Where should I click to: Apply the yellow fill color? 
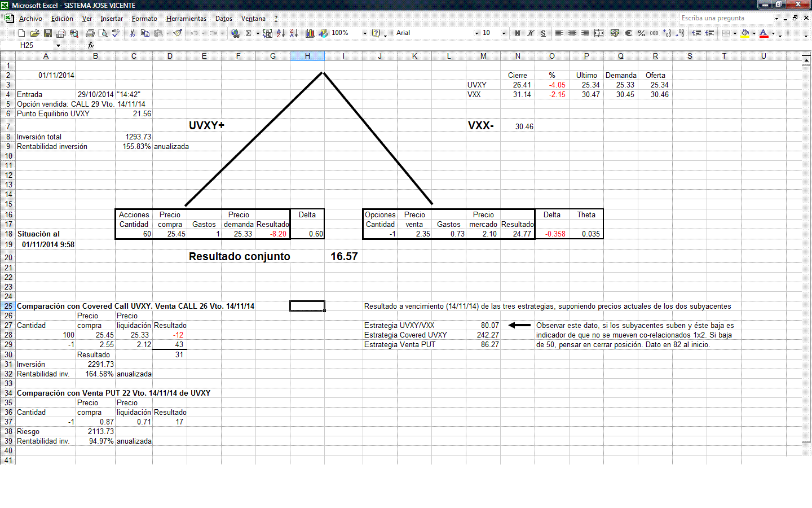point(745,33)
